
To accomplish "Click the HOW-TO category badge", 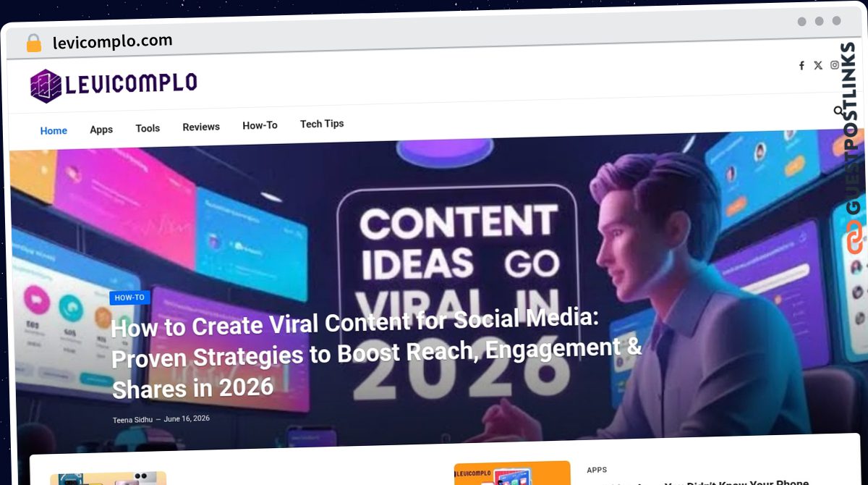I will (129, 298).
